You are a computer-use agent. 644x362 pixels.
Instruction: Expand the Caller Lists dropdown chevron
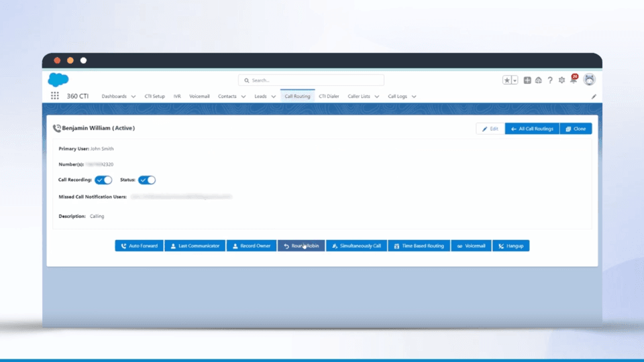(x=376, y=97)
